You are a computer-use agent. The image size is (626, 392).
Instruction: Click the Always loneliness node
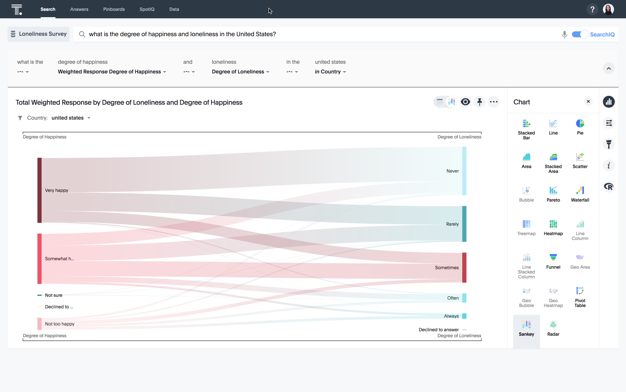pyautogui.click(x=464, y=316)
